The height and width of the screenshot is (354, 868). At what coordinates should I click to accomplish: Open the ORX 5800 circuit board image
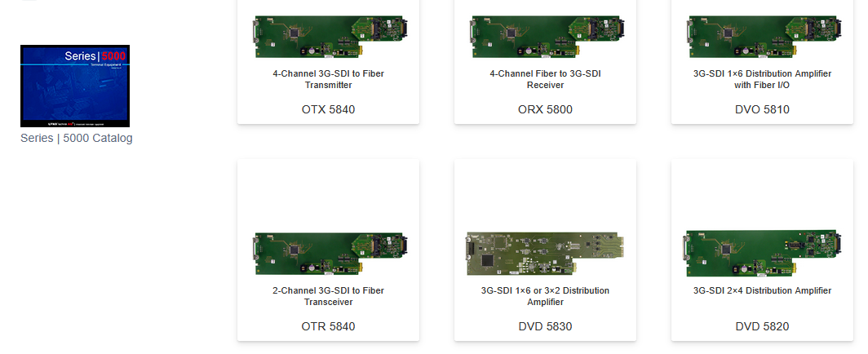545,37
